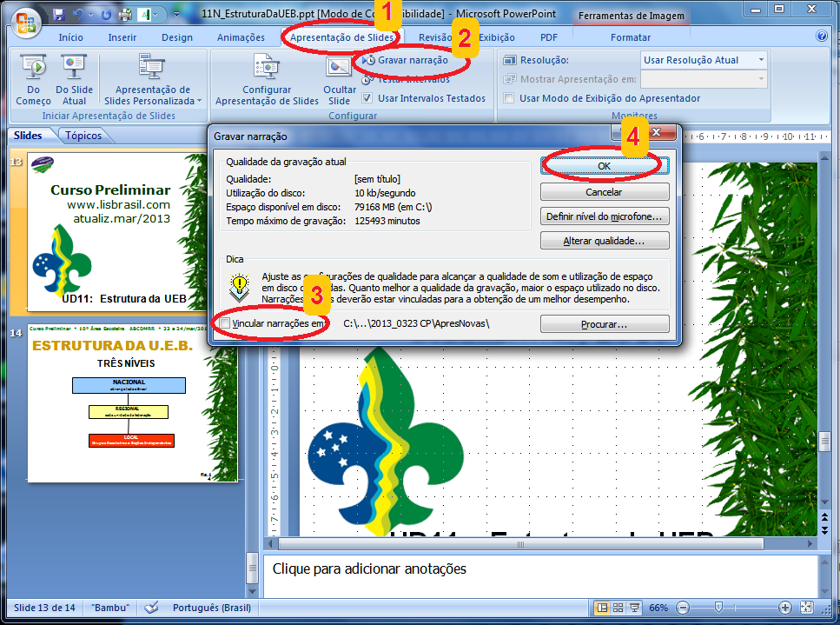This screenshot has width=840, height=625.
Task: Switch to Normal view in status bar
Action: [x=603, y=608]
